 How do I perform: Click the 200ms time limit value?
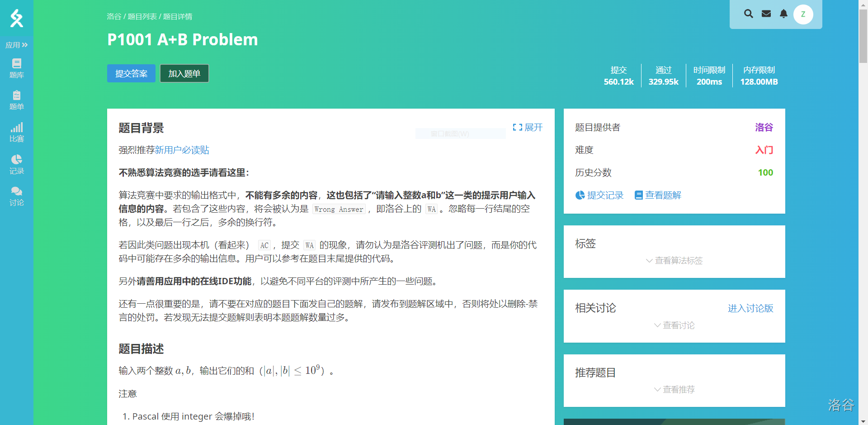pos(709,82)
